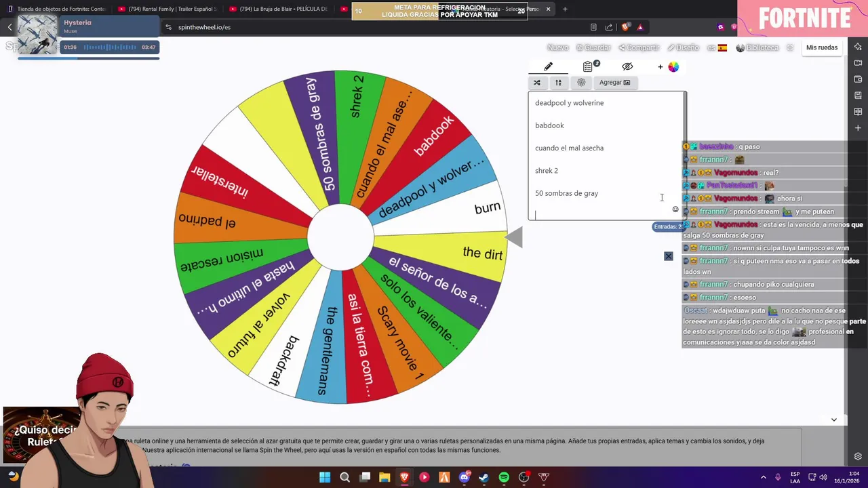Open the microphone tray icon
This screenshot has width=868, height=488.
click(778, 477)
